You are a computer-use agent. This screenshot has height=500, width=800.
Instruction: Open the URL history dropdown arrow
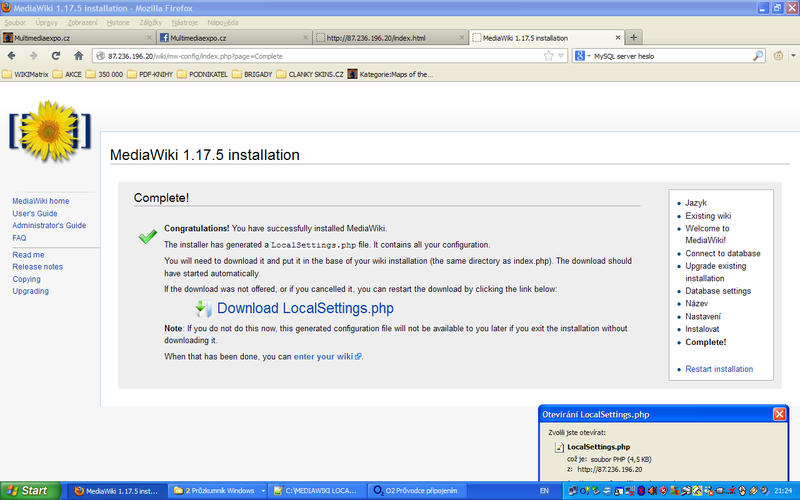pyautogui.click(x=561, y=56)
